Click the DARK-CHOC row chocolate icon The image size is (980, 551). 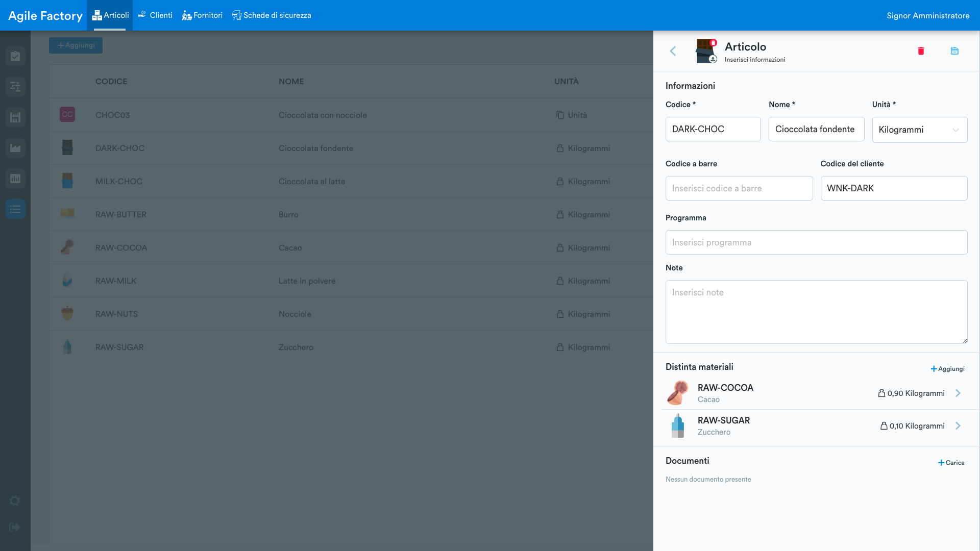pyautogui.click(x=67, y=147)
